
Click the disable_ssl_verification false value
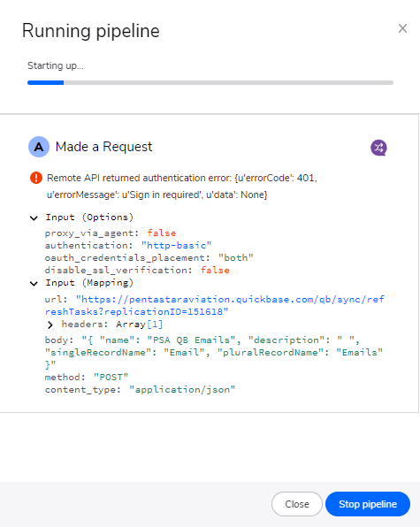tap(215, 271)
